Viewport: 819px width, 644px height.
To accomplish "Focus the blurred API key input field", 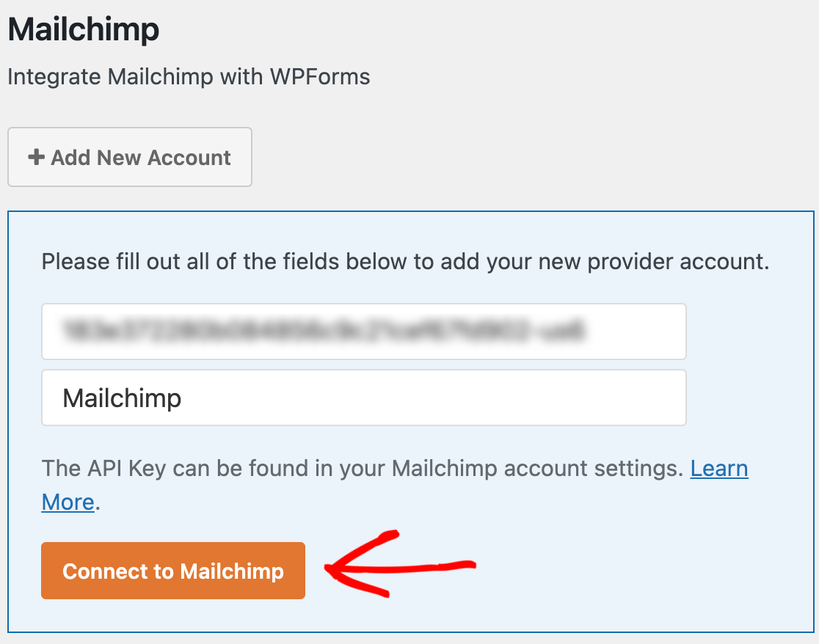I will pyautogui.click(x=363, y=332).
